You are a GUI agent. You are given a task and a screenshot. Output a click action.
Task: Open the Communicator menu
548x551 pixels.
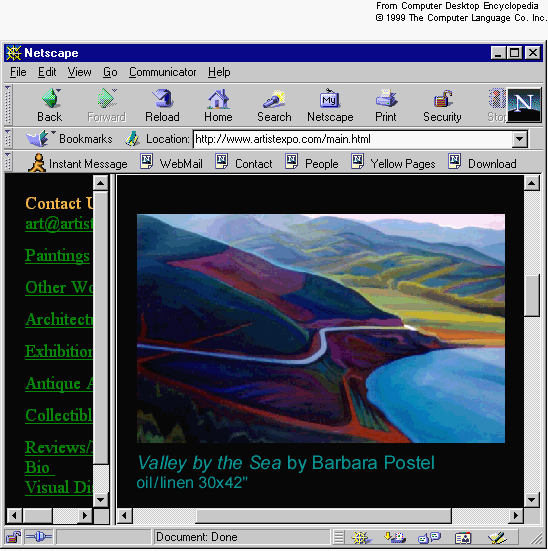162,72
